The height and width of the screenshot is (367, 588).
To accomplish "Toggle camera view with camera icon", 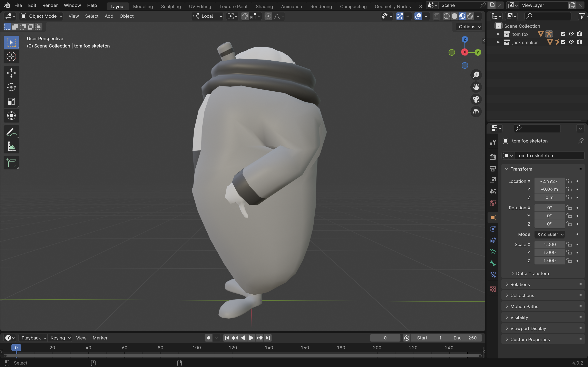I will coord(476,99).
